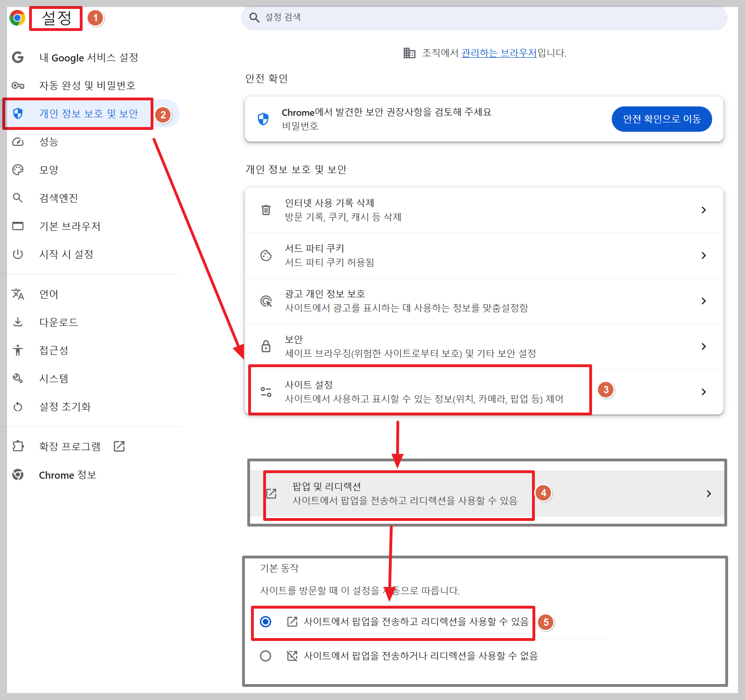Open the 언어 settings page

(x=49, y=294)
